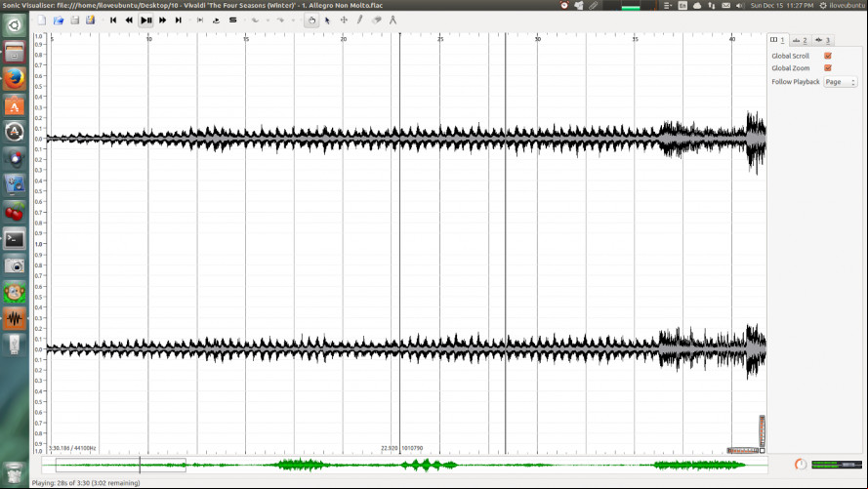Click the Rewind button
The image size is (868, 489).
[x=129, y=20]
